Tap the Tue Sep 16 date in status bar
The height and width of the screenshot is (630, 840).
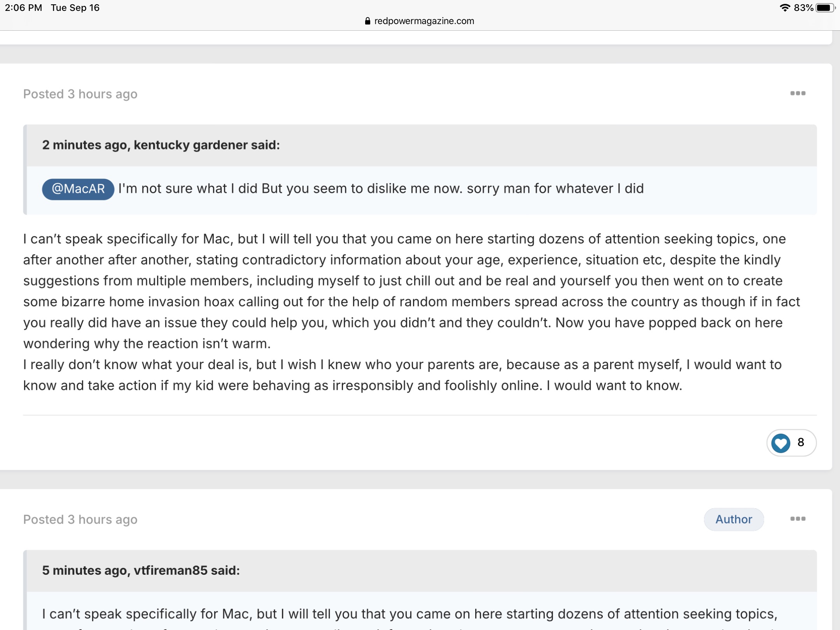coord(75,8)
